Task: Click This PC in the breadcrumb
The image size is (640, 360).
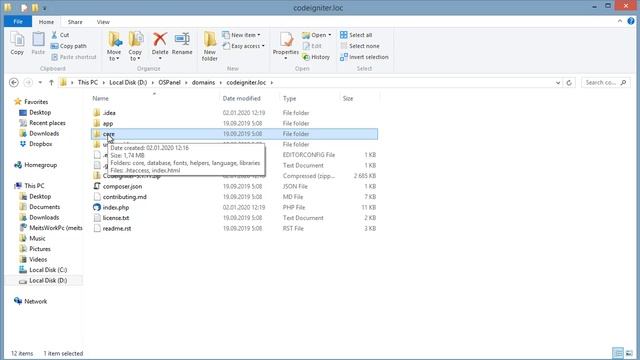Action: pyautogui.click(x=88, y=82)
